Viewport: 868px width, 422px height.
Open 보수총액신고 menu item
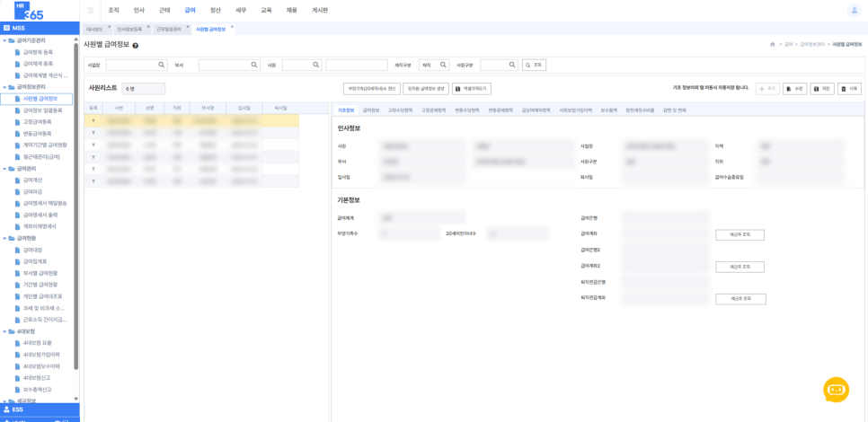coord(37,389)
